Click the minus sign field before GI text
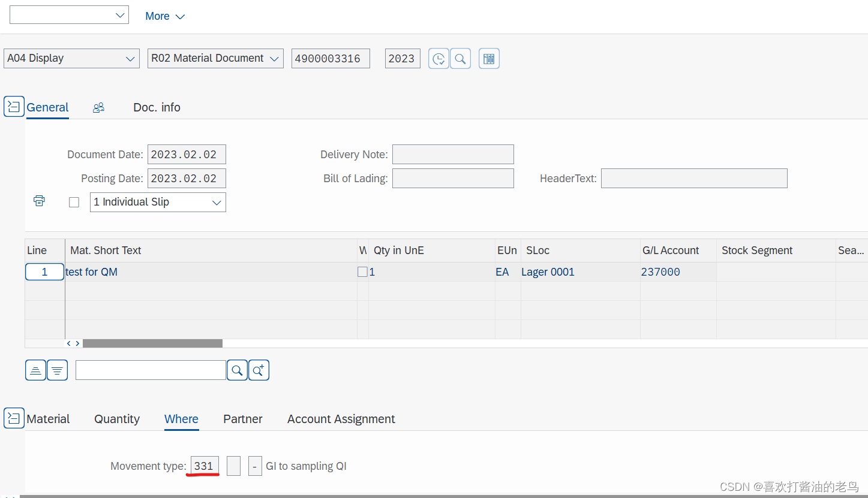 [x=255, y=466]
